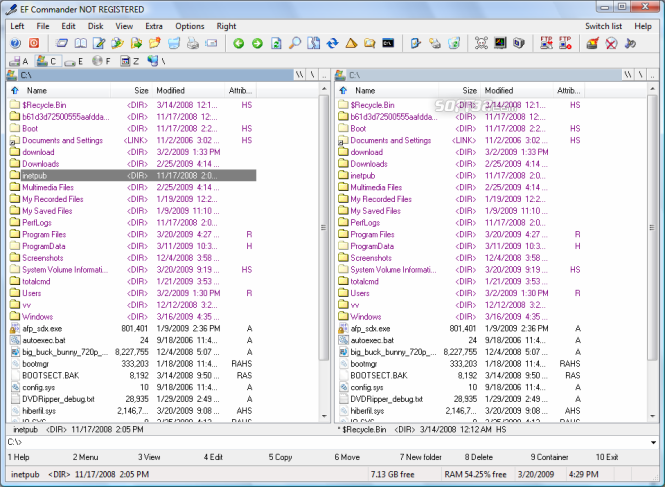This screenshot has width=665, height=487.
Task: Click the edit file pencil icon
Action: 99,43
